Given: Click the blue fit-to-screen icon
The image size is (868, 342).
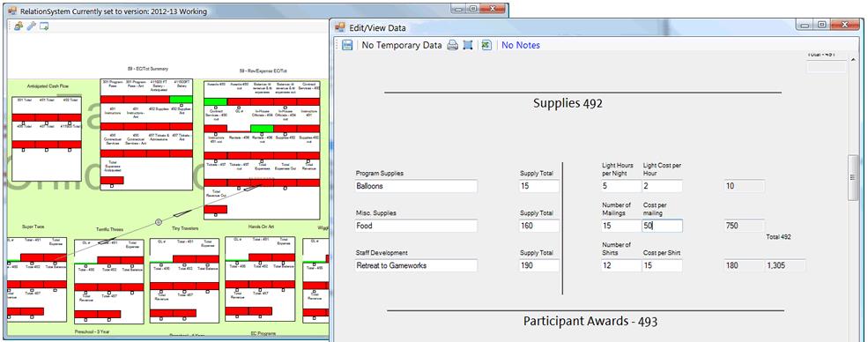Looking at the screenshot, I should tap(468, 45).
